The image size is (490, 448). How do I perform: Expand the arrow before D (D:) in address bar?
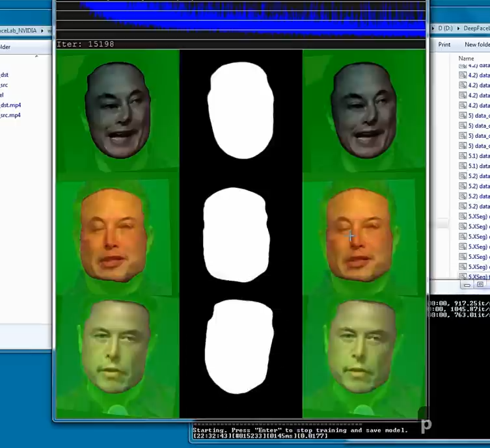(433, 29)
